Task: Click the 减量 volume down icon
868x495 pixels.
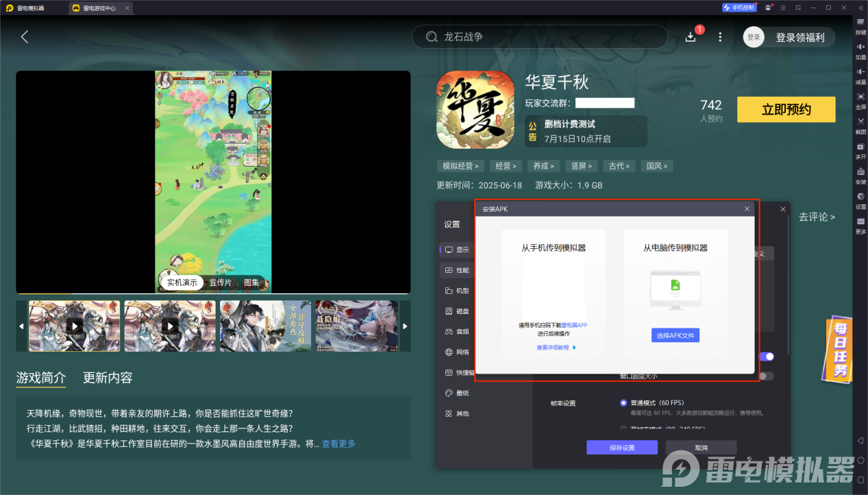Action: (x=860, y=72)
